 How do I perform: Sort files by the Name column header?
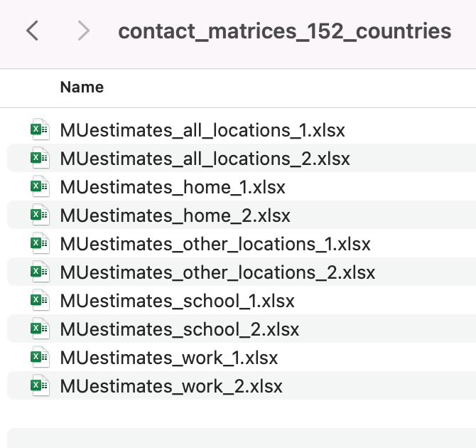click(x=82, y=87)
